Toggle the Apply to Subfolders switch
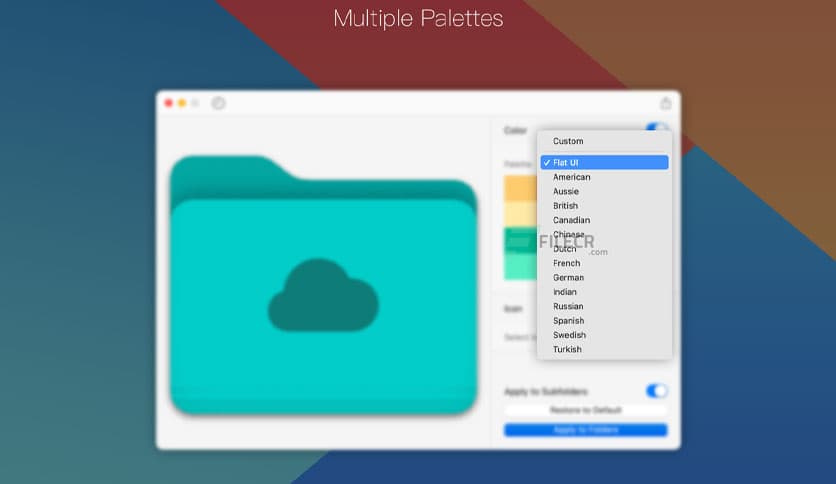This screenshot has width=836, height=484. pos(656,391)
